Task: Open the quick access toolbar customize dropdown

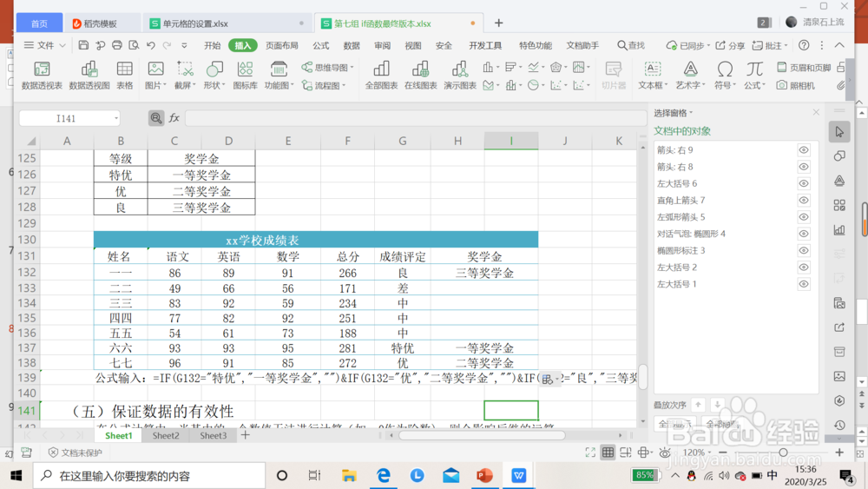Action: tap(184, 45)
